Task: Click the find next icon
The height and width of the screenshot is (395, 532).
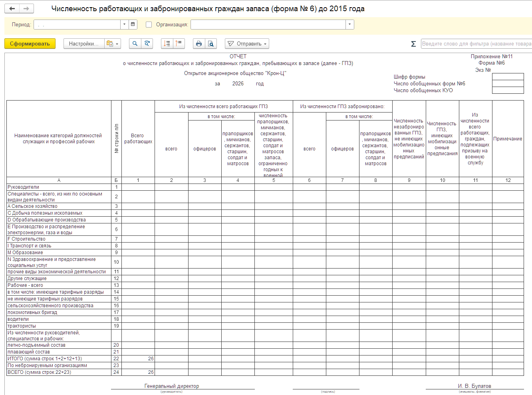Action: click(x=147, y=43)
